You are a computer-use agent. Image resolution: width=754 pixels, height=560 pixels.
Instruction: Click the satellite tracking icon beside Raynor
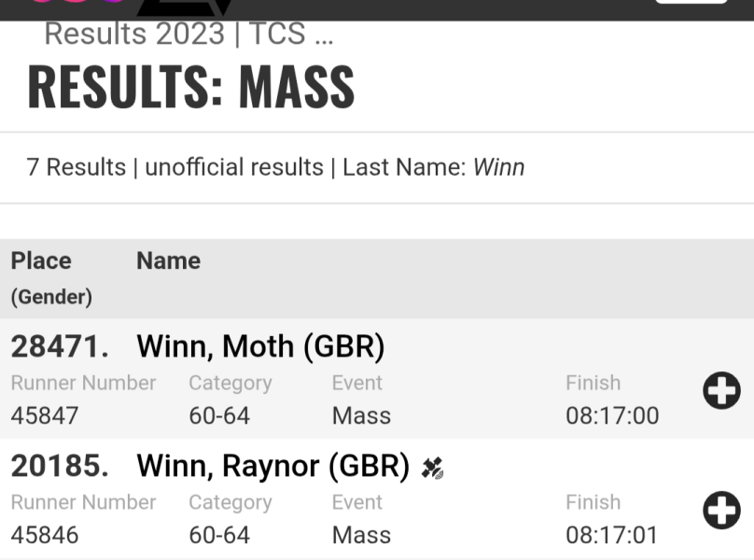pos(431,468)
